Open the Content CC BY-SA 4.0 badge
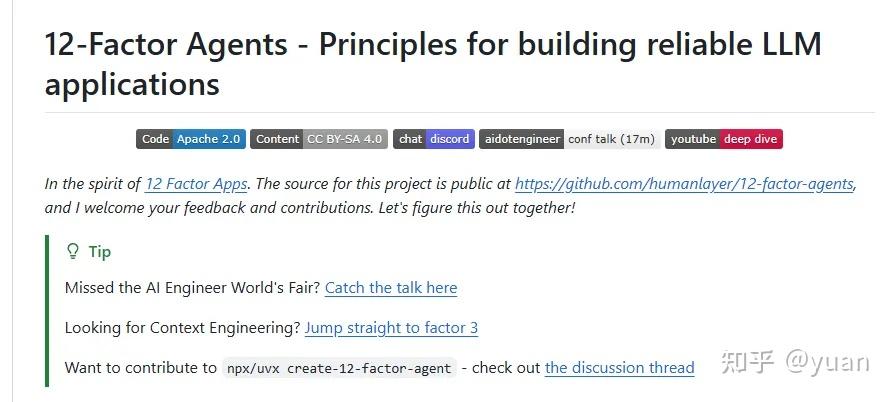 tap(318, 139)
